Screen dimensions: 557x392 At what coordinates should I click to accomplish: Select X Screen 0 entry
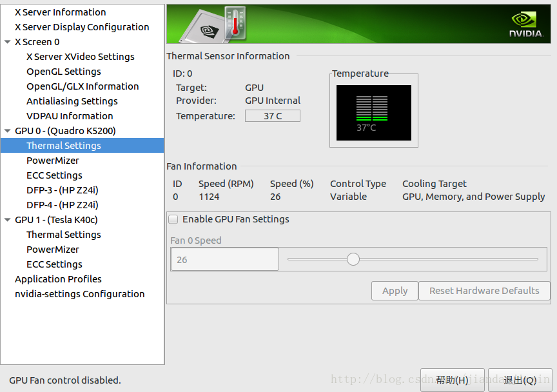(37, 42)
